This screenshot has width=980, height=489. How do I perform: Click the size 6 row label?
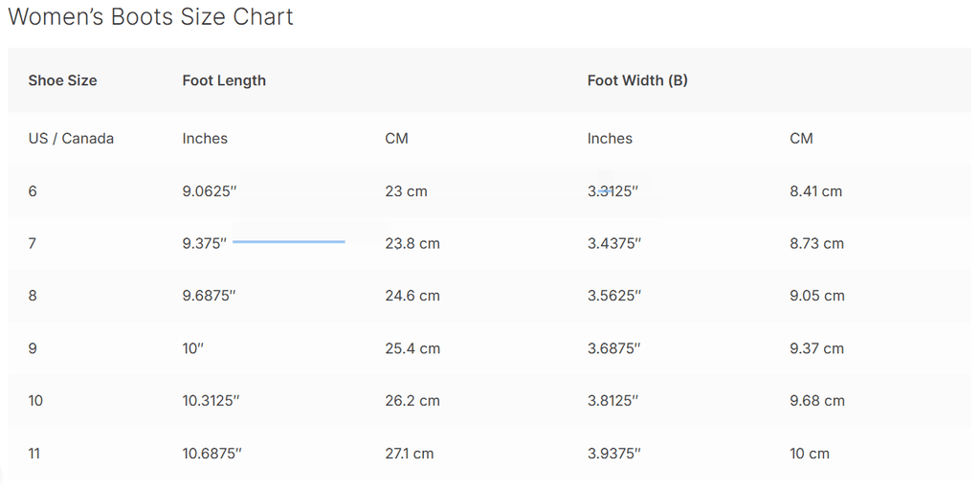(33, 190)
